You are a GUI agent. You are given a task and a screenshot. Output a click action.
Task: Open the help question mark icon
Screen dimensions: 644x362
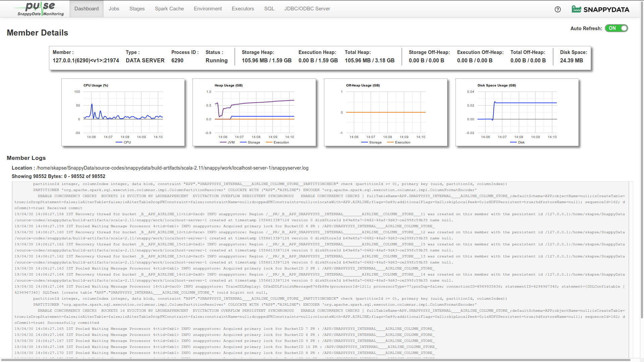(x=557, y=9)
